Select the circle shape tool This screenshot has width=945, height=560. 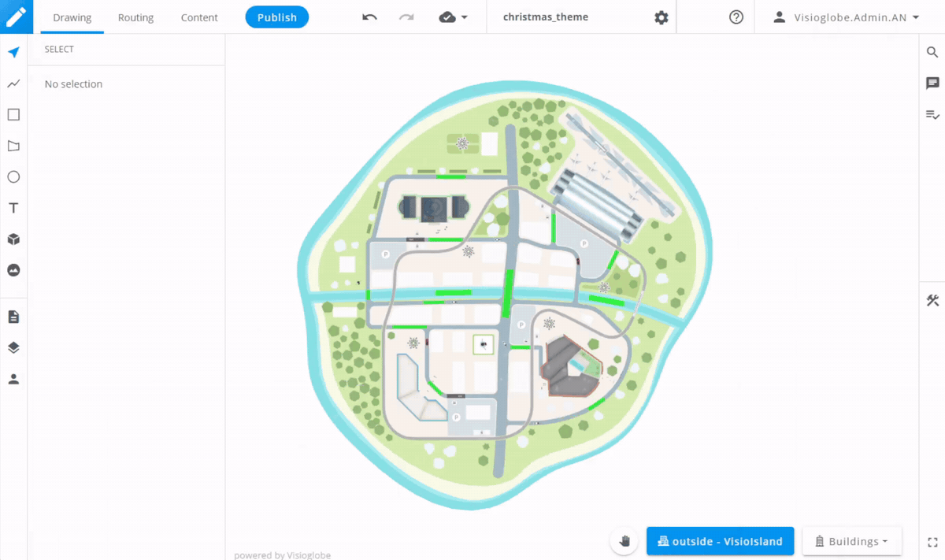coord(13,177)
